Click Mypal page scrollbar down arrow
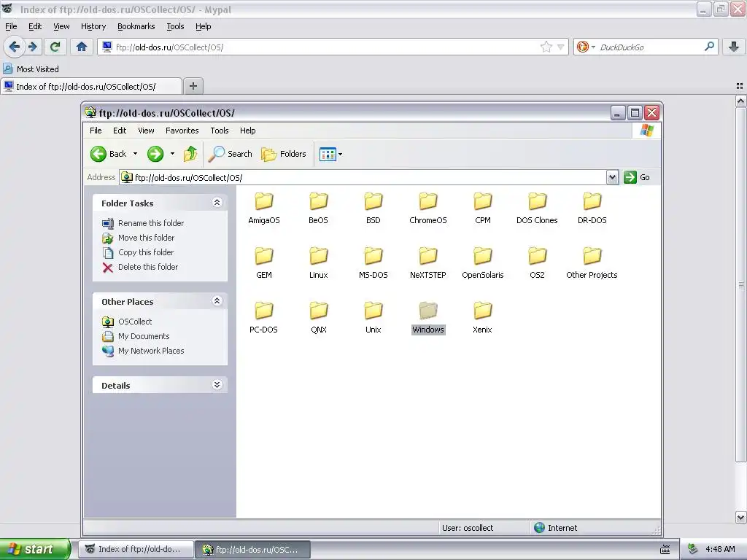The height and width of the screenshot is (560, 747). (740, 517)
